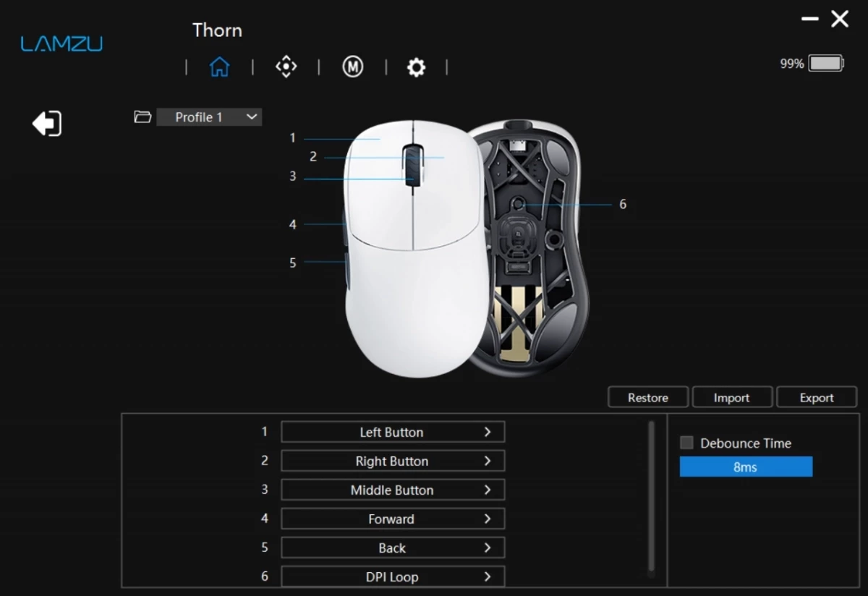868x596 pixels.
Task: Click callout number 6 beside the mouse underside
Action: tap(623, 204)
